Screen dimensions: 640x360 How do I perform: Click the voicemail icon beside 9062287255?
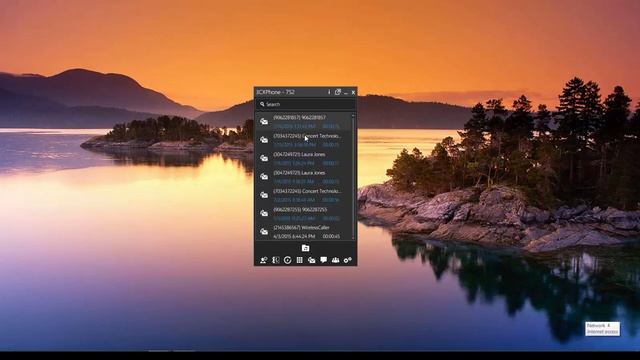point(264,213)
